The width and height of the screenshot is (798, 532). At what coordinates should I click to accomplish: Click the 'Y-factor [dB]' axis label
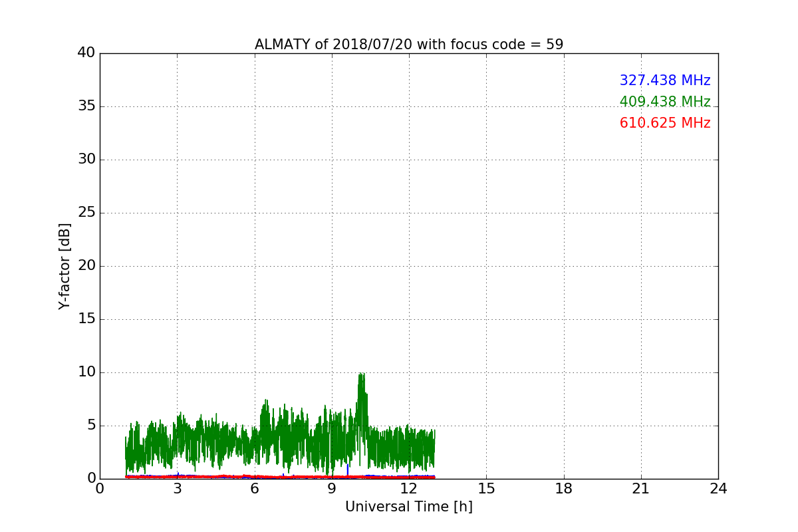(x=65, y=266)
